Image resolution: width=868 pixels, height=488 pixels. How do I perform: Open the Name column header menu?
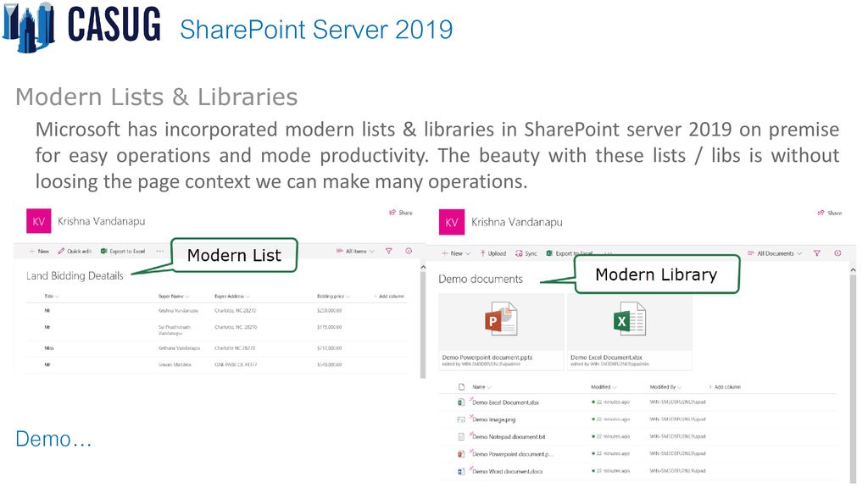[x=481, y=387]
